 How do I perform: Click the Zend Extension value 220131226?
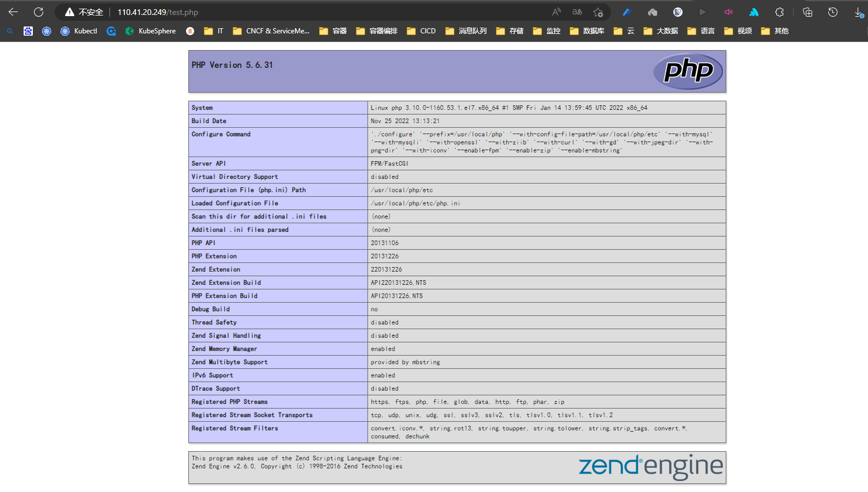point(386,269)
